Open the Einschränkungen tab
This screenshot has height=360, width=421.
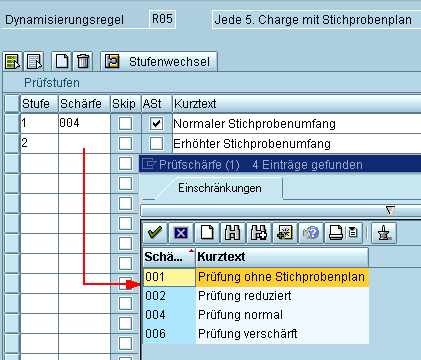tap(220, 188)
